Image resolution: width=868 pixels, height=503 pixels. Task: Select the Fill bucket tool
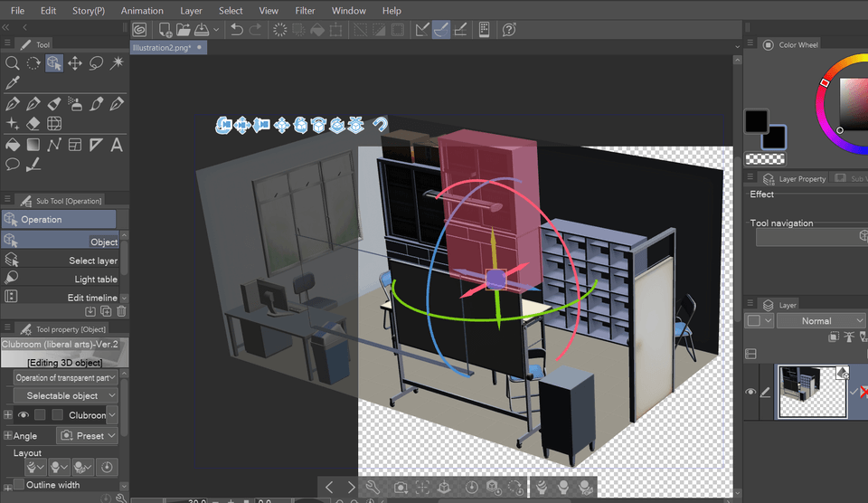[12, 145]
